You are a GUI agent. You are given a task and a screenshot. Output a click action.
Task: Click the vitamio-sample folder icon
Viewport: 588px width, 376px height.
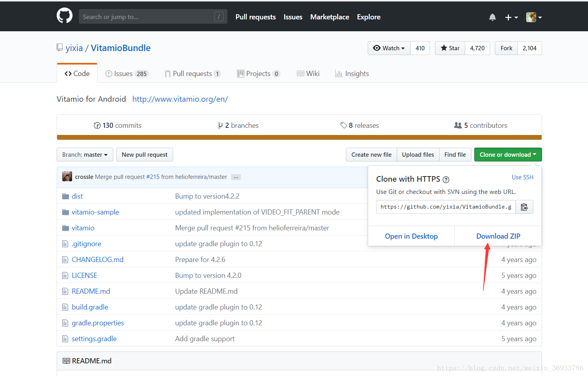point(66,212)
